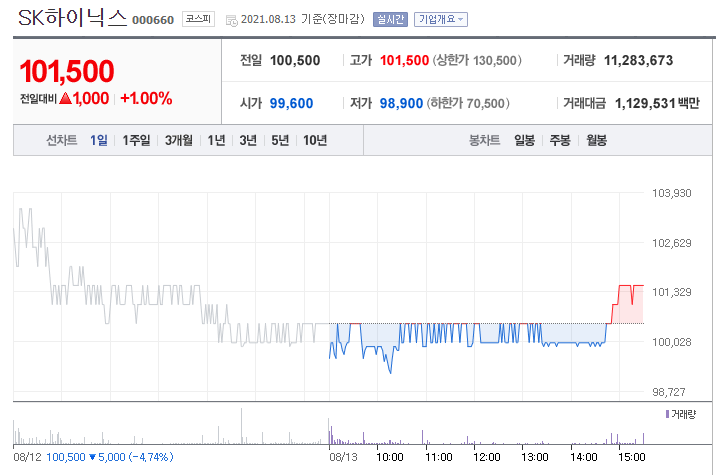
Task: Click the stock code 000660
Action: click(153, 20)
